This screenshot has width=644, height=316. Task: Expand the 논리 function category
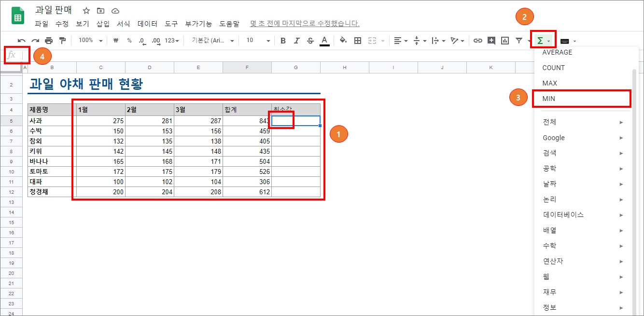coord(582,200)
